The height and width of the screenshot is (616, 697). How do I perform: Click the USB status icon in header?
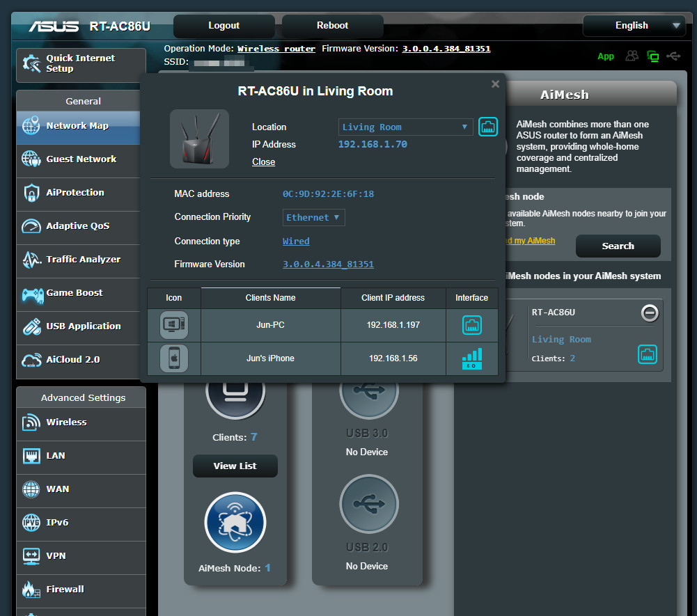click(673, 56)
